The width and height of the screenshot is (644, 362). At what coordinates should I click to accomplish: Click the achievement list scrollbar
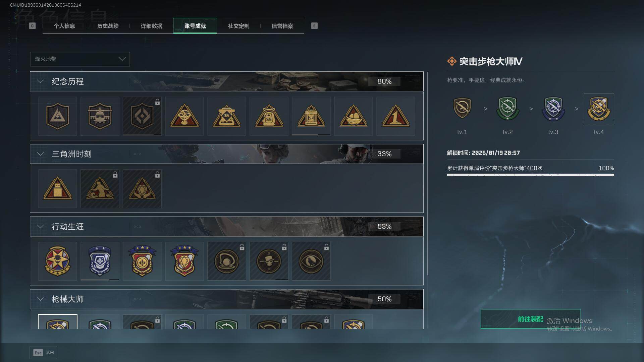427,173
